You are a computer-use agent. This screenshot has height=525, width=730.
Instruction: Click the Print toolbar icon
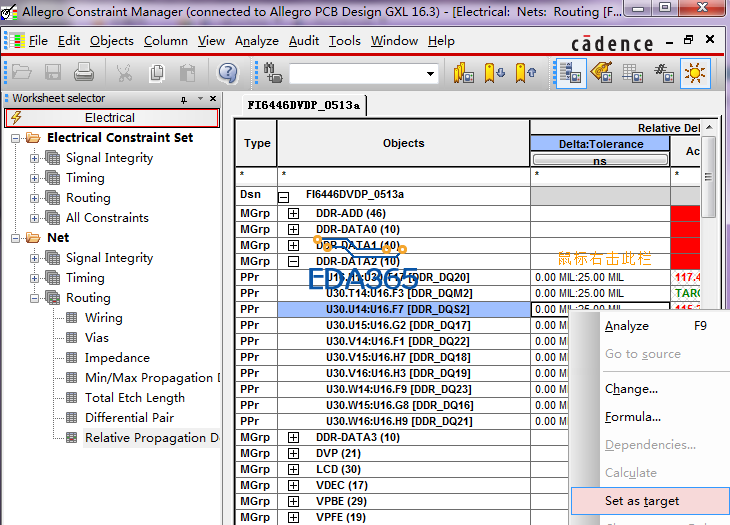tap(84, 73)
